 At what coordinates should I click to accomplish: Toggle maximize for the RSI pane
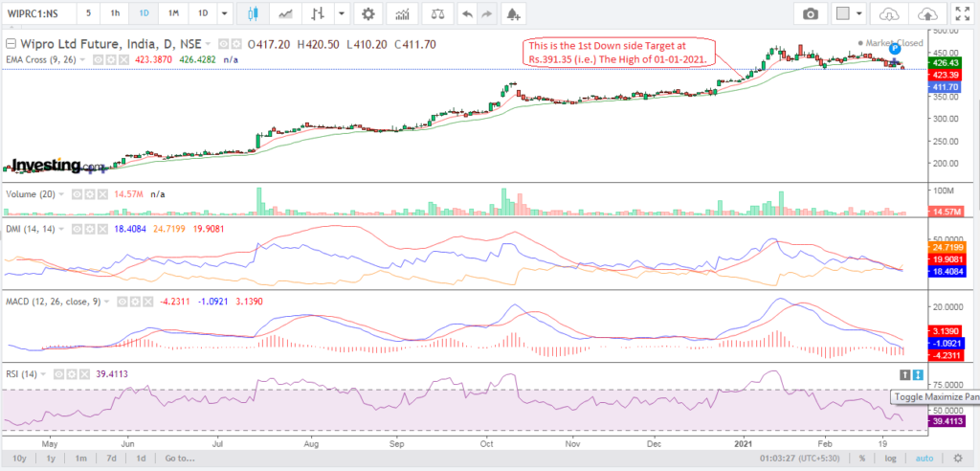[918, 374]
